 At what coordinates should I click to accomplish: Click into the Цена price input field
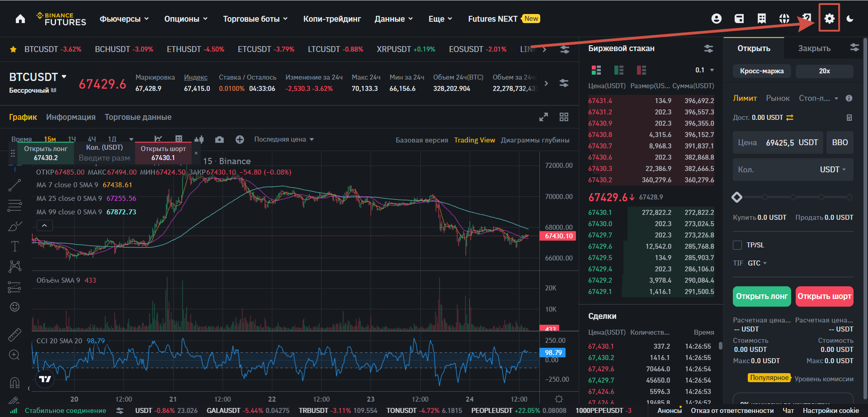pyautogui.click(x=778, y=142)
